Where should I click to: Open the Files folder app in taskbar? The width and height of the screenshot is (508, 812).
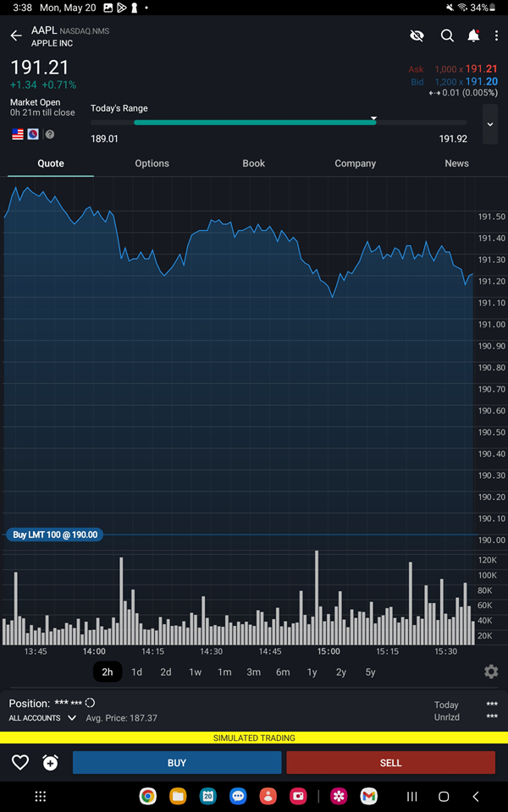click(178, 796)
